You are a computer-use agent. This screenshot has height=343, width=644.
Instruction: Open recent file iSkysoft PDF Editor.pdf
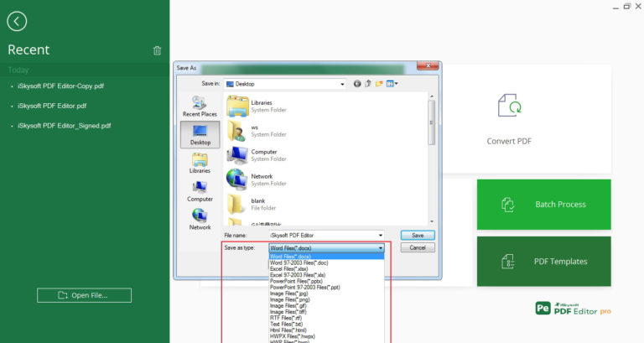(x=52, y=106)
